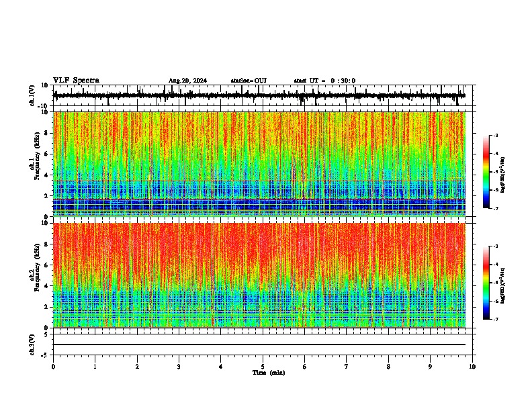
Task: Click the ch.1 voltage waveform trace panel
Action: (x=263, y=95)
